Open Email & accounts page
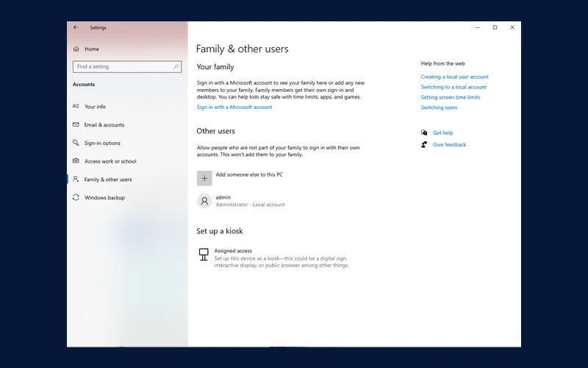Screen dimensions: 588x368 pos(104,124)
